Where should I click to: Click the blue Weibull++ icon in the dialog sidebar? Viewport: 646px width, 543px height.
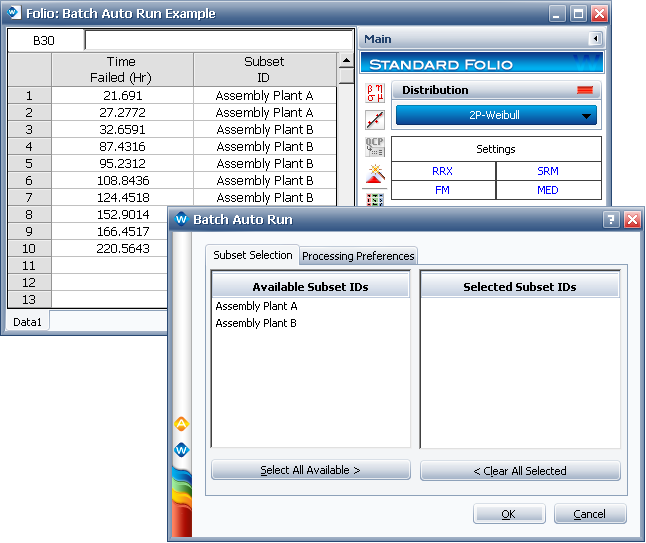181,450
